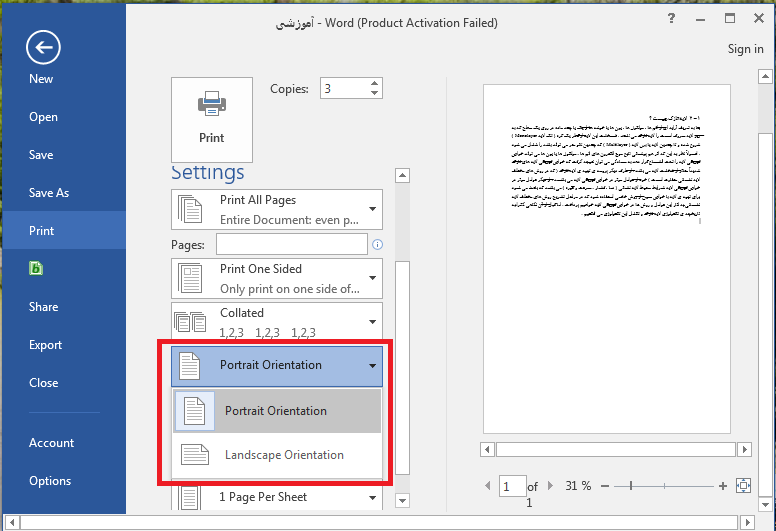Click window right scrollbar up arrow
The height and width of the screenshot is (531, 776).
(x=765, y=77)
